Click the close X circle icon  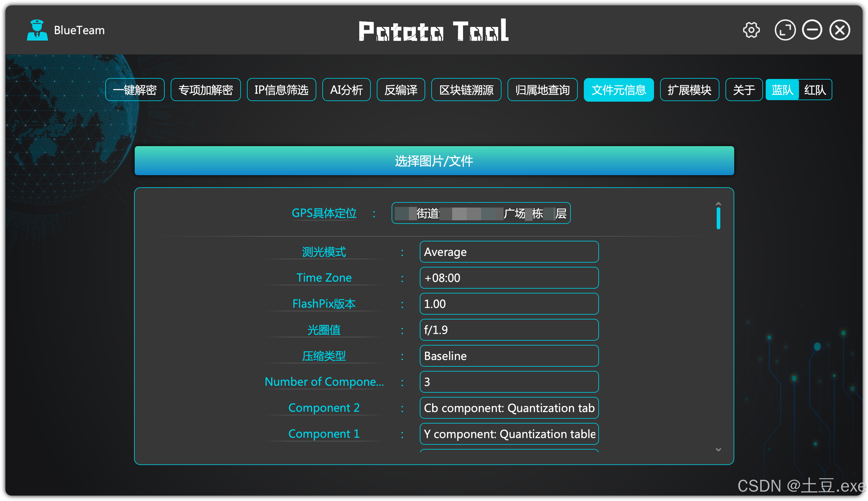[x=840, y=30]
